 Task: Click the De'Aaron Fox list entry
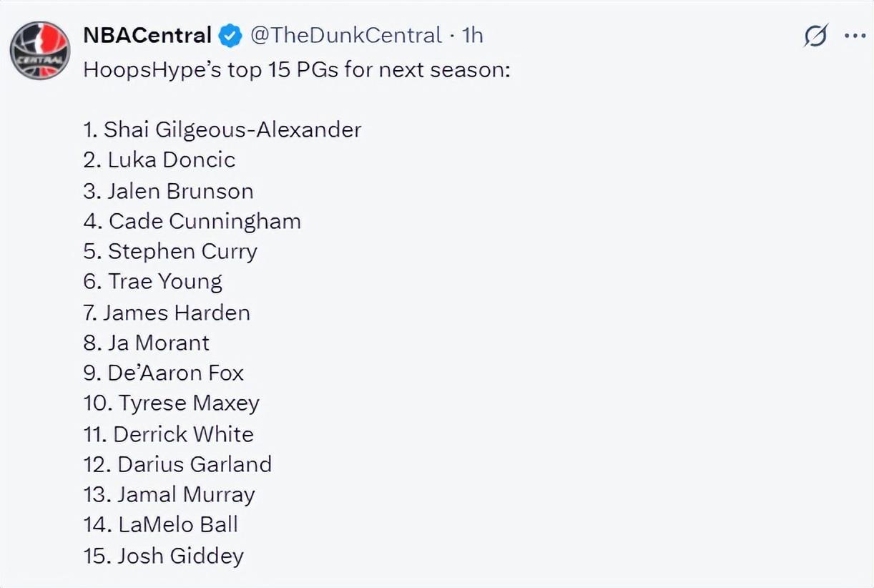coord(164,373)
